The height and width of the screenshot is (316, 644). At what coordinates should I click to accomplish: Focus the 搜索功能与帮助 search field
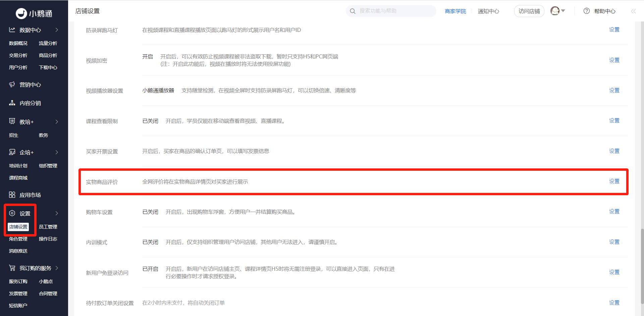tap(391, 11)
